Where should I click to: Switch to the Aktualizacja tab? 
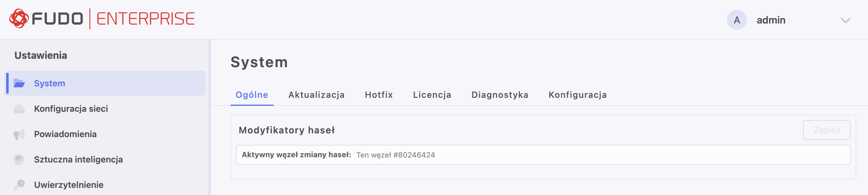[317, 95]
